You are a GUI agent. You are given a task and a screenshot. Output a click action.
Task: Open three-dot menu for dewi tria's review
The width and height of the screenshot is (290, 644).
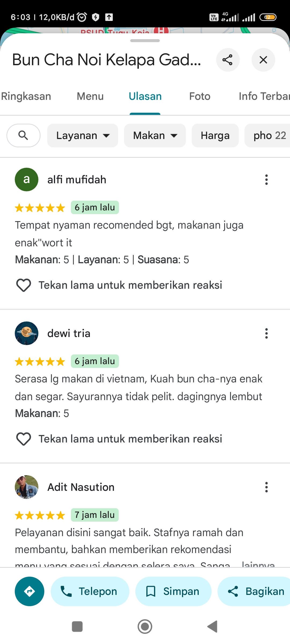tap(266, 333)
